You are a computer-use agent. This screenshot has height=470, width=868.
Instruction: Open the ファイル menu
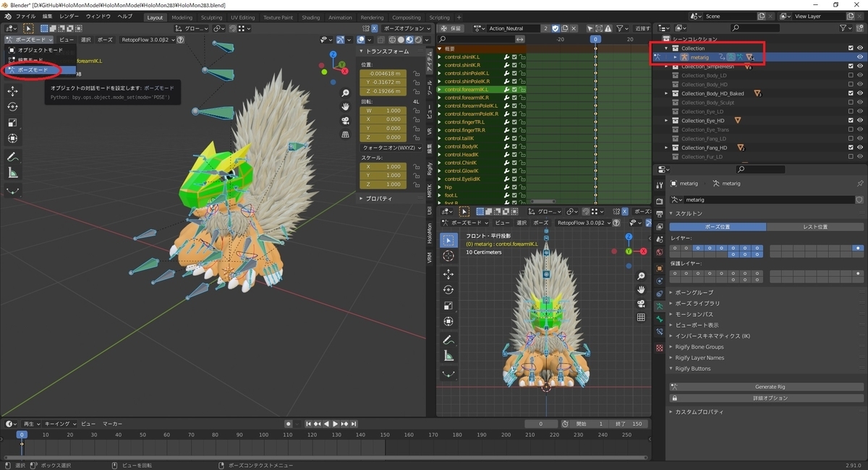(x=25, y=16)
